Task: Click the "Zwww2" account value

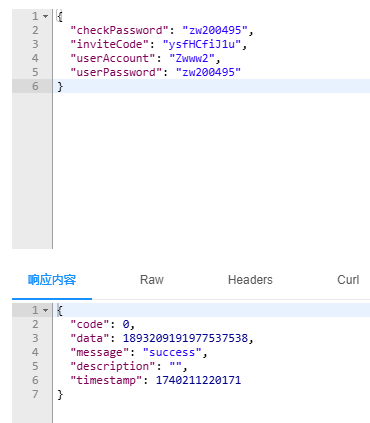Action: point(192,58)
